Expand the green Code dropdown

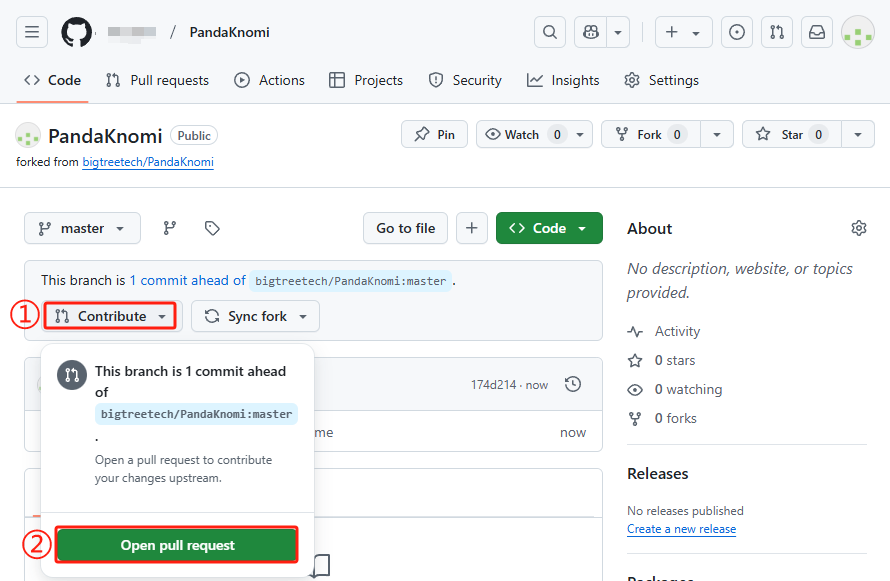click(x=549, y=228)
